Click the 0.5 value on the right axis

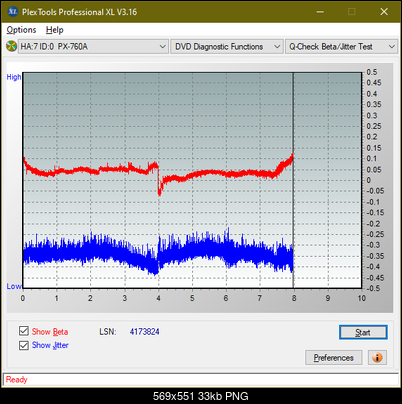[372, 72]
